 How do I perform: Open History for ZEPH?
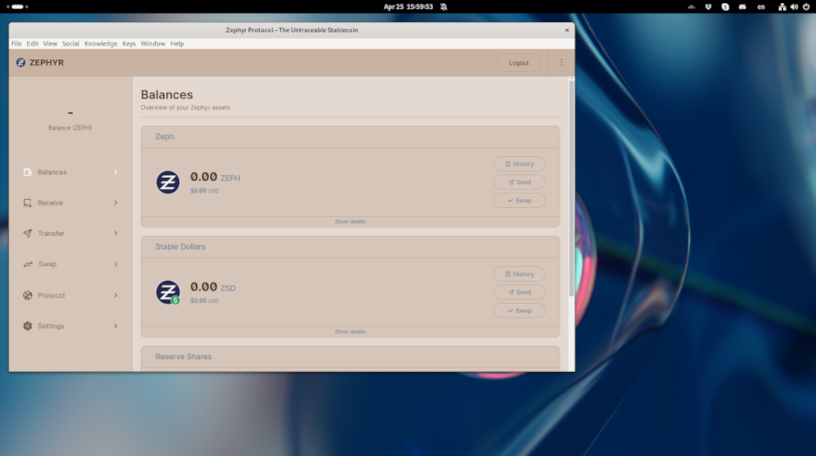pyautogui.click(x=519, y=164)
